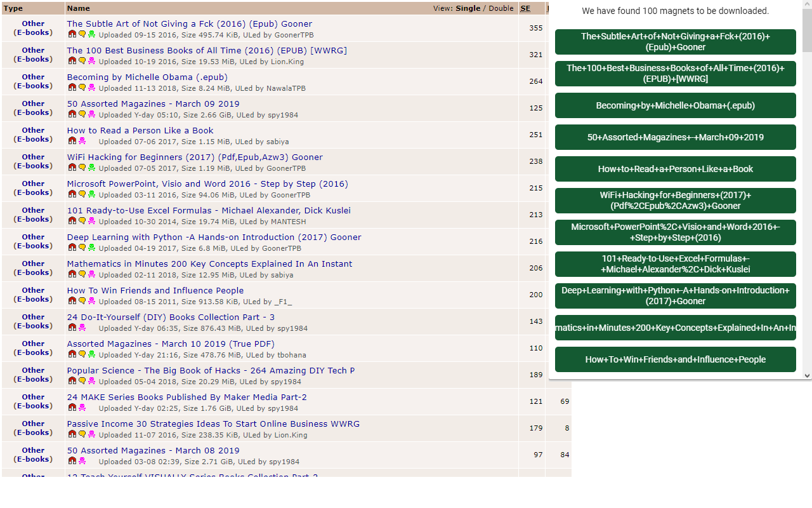Open Other category link in Becoming row

[x=33, y=77]
